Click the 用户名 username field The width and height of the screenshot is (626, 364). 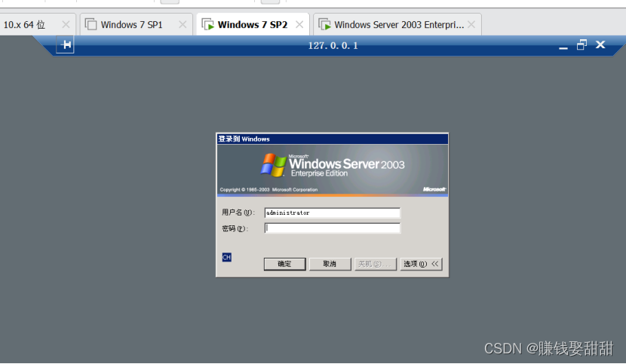[x=332, y=213]
